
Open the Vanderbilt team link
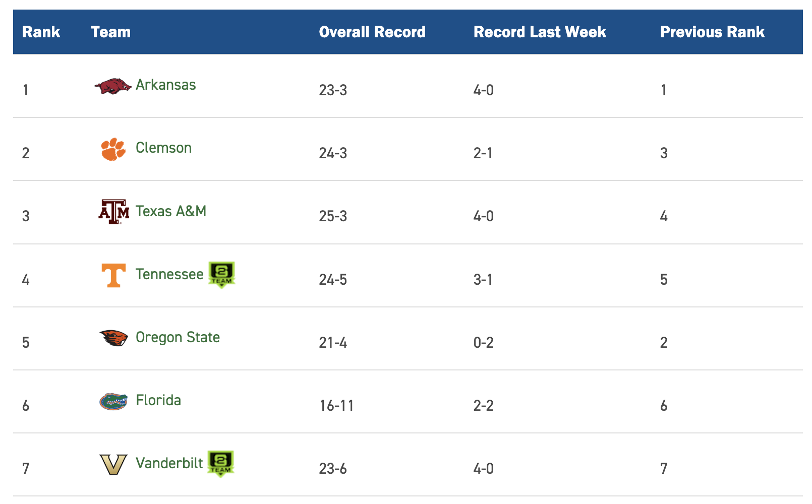[x=169, y=463]
